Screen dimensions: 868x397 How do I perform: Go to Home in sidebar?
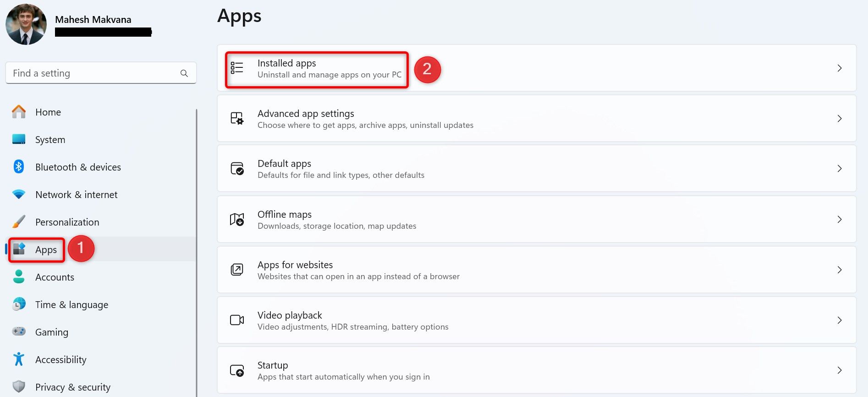(x=48, y=112)
